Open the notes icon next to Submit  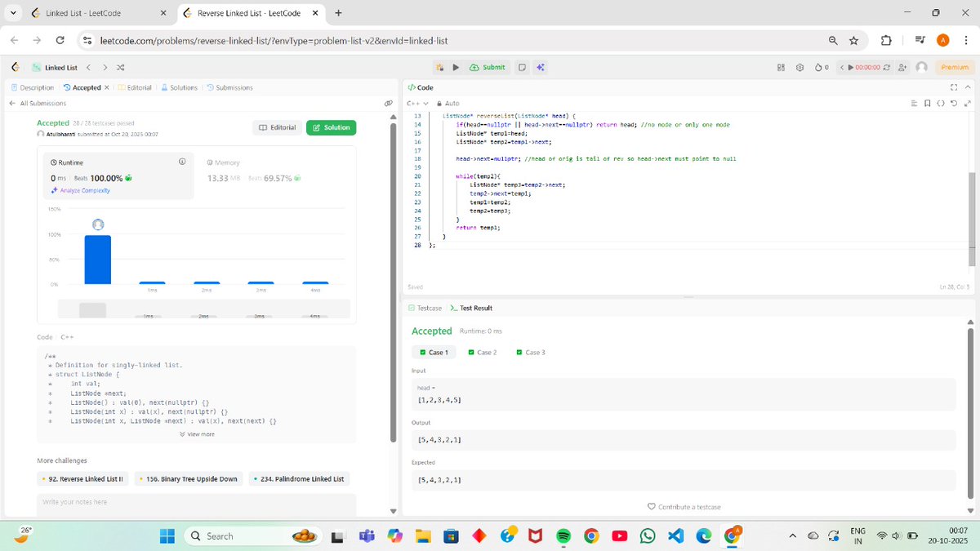click(522, 67)
